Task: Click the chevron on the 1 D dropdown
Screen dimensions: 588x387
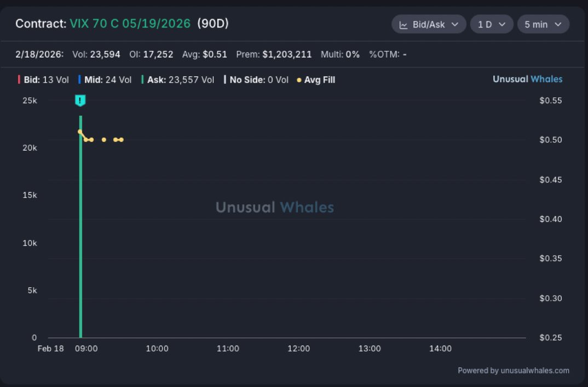Action: click(502, 25)
